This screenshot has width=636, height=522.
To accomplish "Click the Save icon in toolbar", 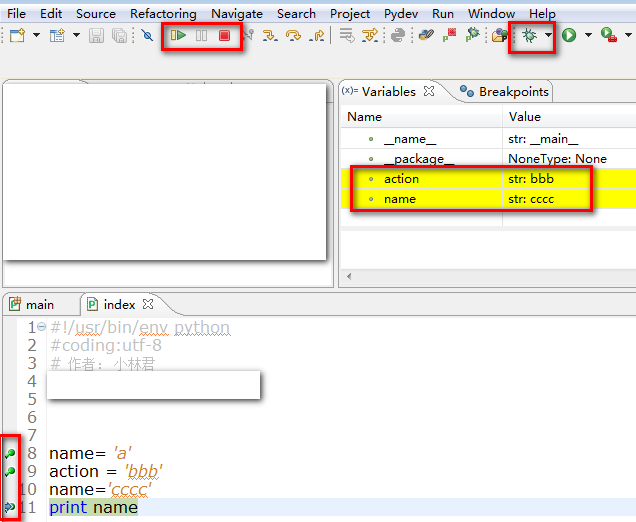I will (97, 35).
